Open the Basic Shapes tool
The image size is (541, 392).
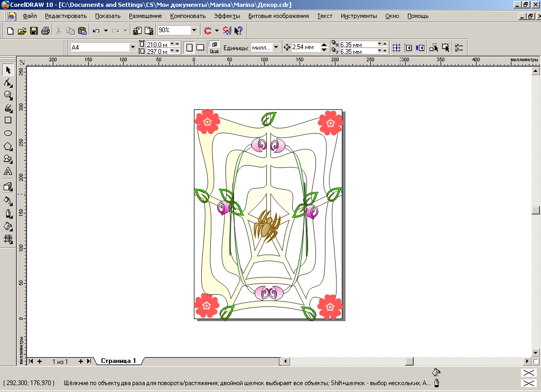pyautogui.click(x=8, y=158)
